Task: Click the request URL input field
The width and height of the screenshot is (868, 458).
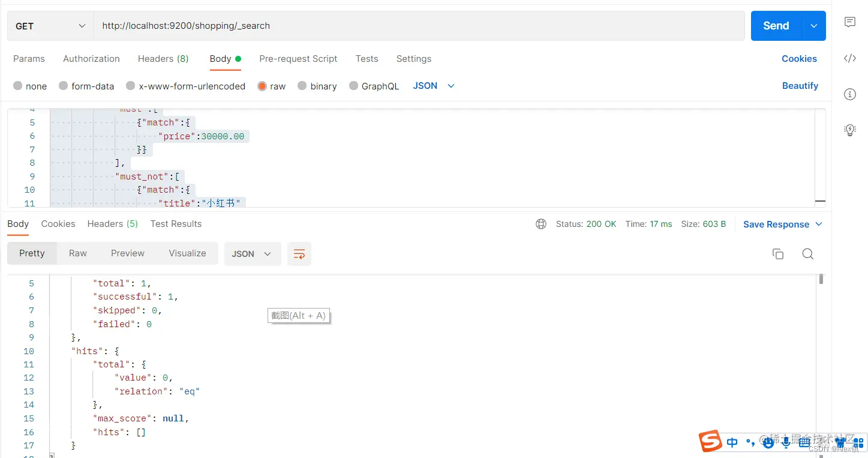Action: [x=419, y=26]
